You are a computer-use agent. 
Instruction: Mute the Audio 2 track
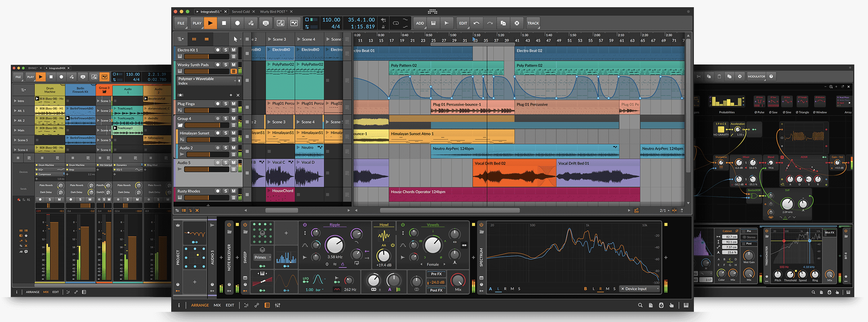tap(234, 148)
